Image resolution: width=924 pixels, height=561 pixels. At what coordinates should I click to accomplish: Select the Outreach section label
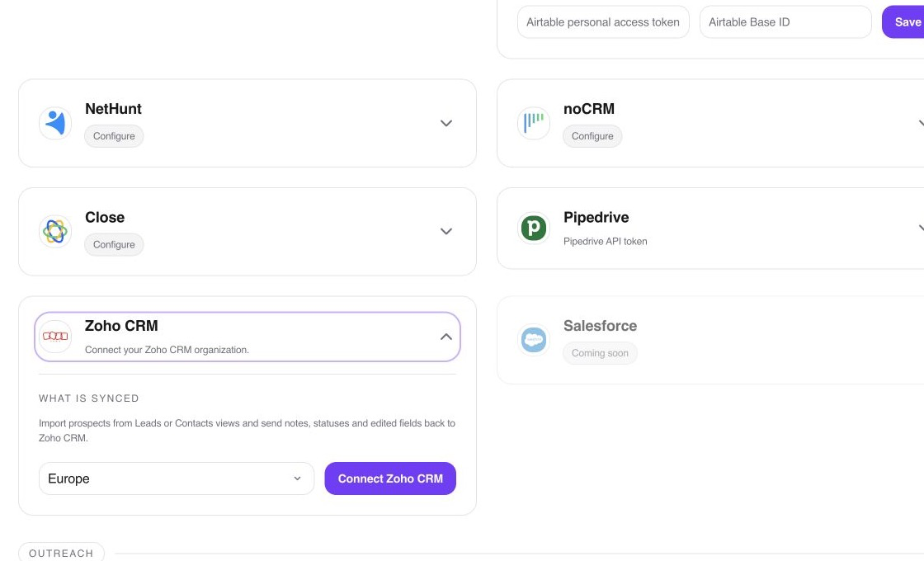(x=61, y=554)
